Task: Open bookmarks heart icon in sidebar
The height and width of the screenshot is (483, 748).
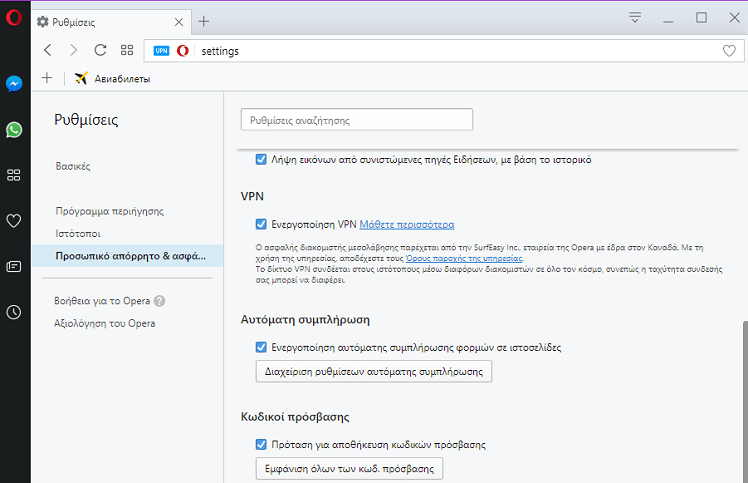Action: pyautogui.click(x=14, y=221)
